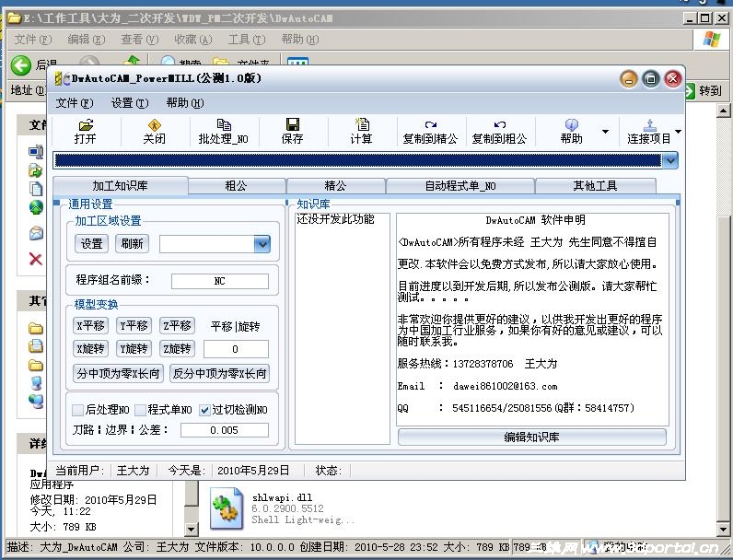Click the envelope email icon in Explorer sidebar
This screenshot has width=733, height=560.
[36, 232]
